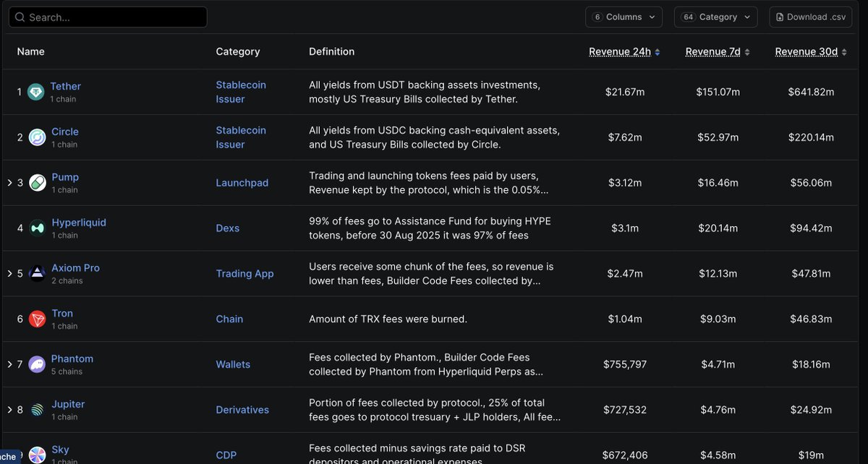Sort by Revenue 7d arrows
Image resolution: width=868 pixels, height=464 pixels.
click(x=747, y=52)
